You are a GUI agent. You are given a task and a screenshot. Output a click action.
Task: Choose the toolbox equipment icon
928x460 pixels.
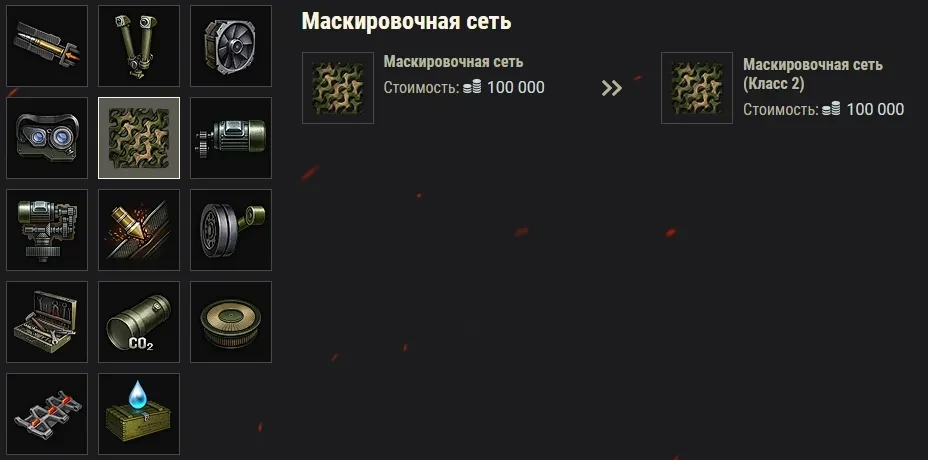coord(47,321)
